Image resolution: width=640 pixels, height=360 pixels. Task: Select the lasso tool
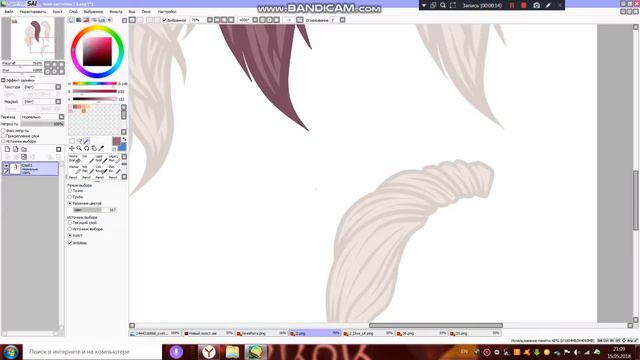click(x=79, y=141)
